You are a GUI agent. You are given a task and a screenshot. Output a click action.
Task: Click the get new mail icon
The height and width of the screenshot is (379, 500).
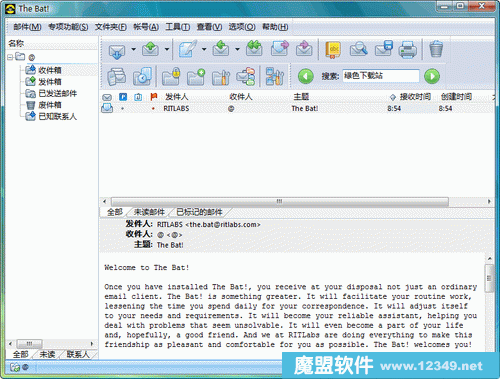tap(117, 50)
